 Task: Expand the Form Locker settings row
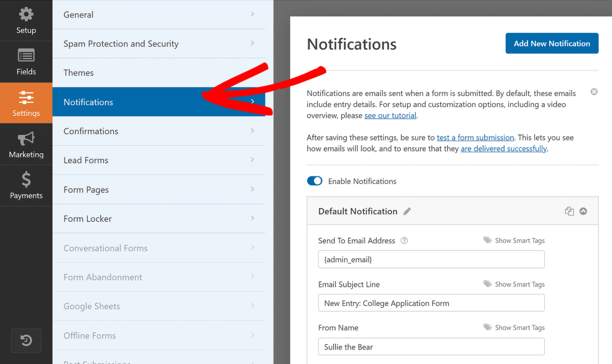pos(159,219)
